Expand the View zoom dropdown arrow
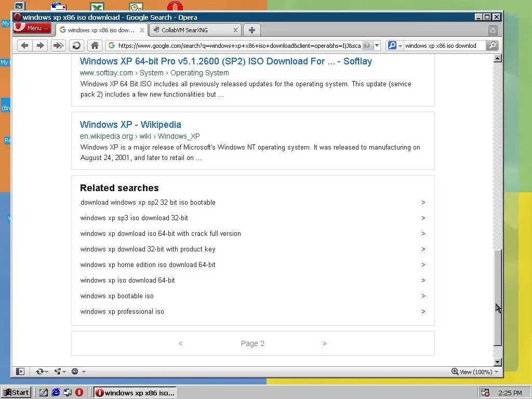The image size is (532, 399). pos(497,372)
